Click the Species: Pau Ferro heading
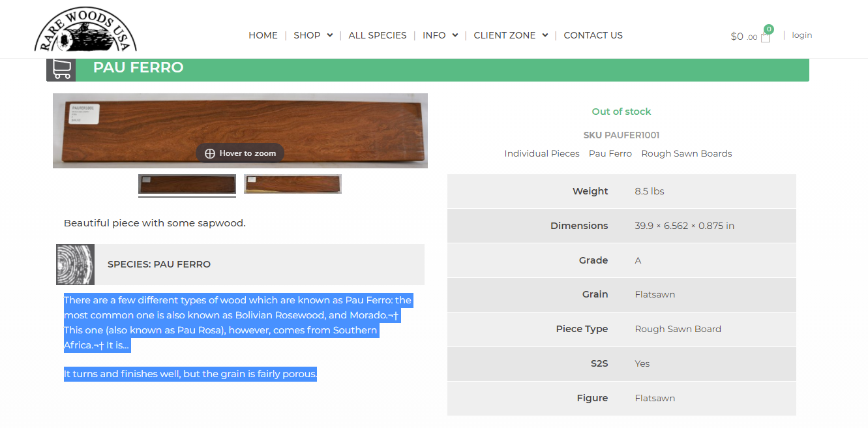 pyautogui.click(x=159, y=264)
